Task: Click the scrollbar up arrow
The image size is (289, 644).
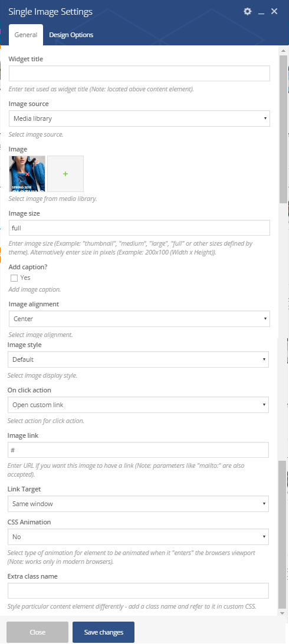Action: click(283, 51)
